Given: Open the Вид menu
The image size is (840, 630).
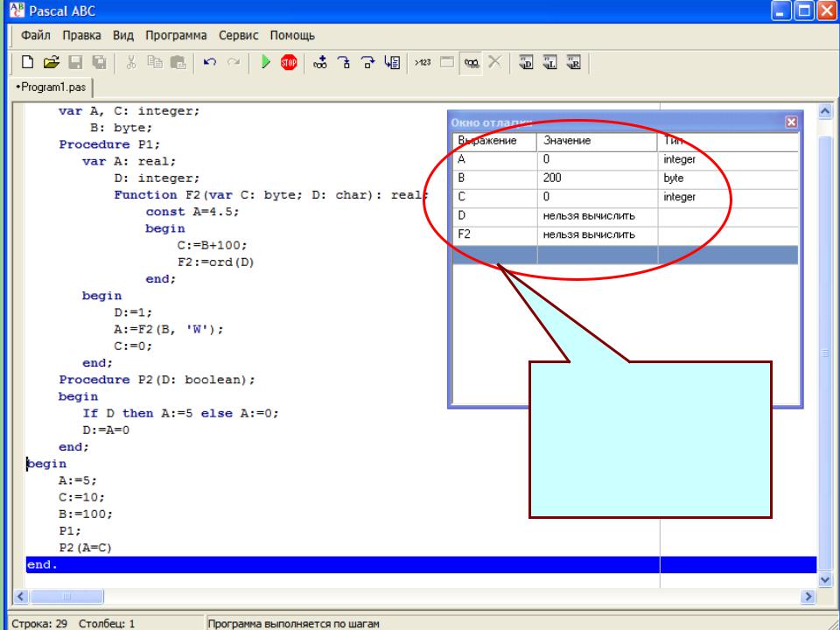Looking at the screenshot, I should tap(123, 36).
